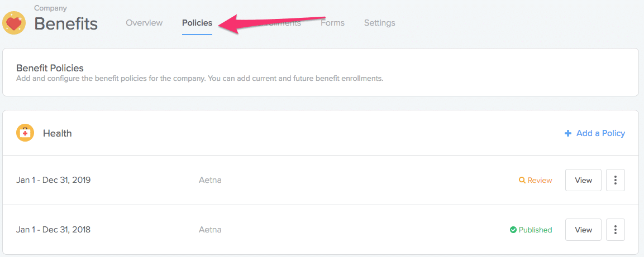This screenshot has width=644, height=257.
Task: Click the Published status label
Action: click(535, 230)
